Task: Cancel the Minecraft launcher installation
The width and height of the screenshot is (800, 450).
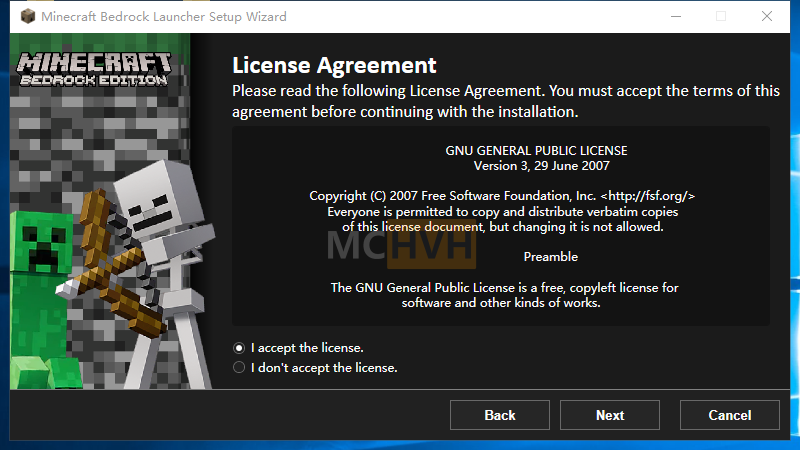Action: pos(730,415)
